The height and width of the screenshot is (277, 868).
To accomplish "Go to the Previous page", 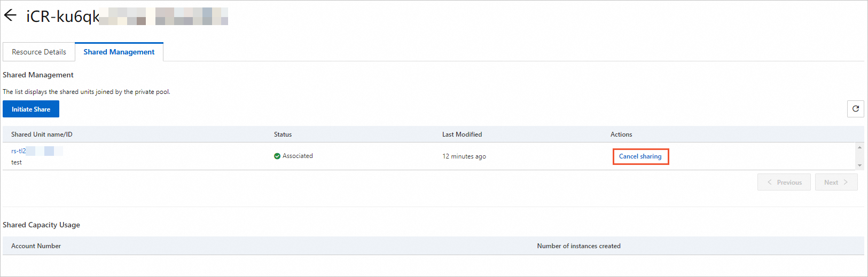I will (784, 183).
